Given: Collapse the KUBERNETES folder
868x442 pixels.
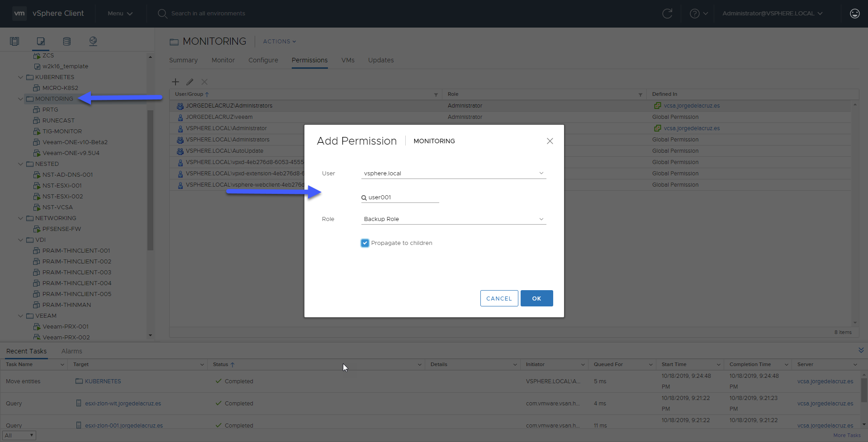Looking at the screenshot, I should click(x=20, y=77).
